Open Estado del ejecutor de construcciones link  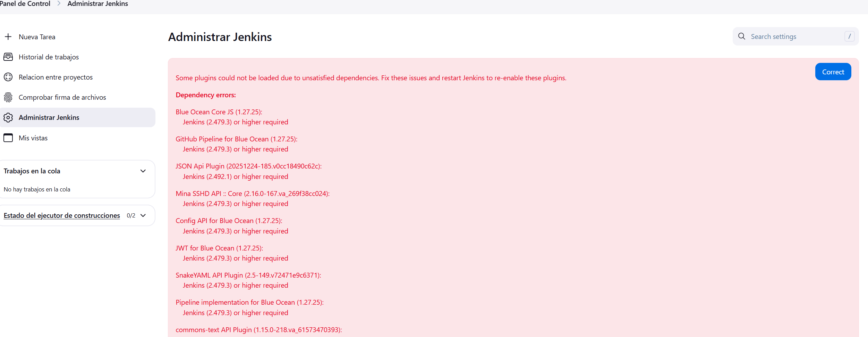tap(62, 215)
